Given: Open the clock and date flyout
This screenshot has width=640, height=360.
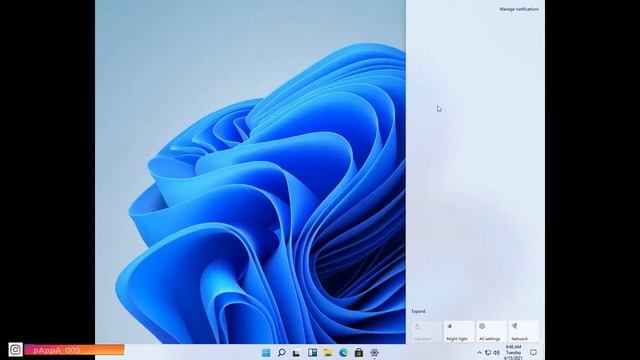Looking at the screenshot, I should point(513,353).
